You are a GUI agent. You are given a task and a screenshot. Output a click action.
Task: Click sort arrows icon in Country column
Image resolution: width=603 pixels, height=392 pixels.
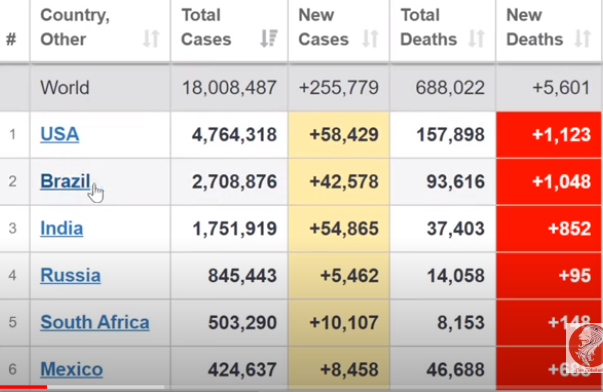click(x=151, y=39)
